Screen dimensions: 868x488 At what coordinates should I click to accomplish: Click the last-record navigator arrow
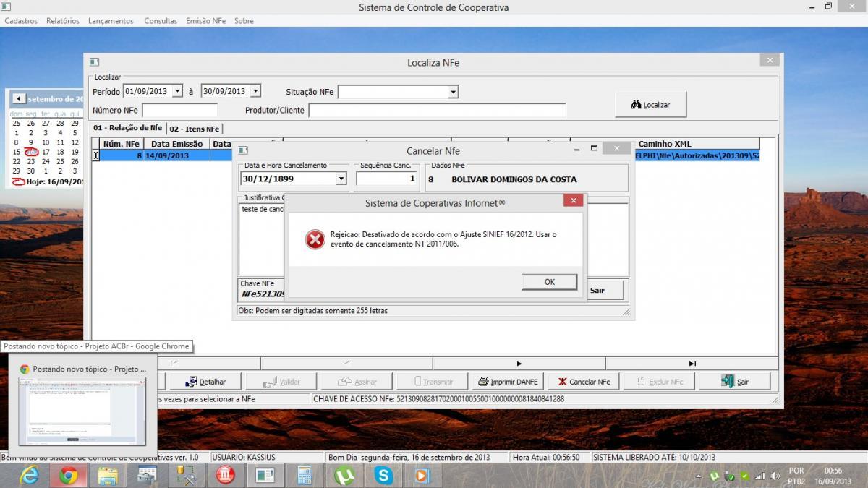pyautogui.click(x=692, y=363)
